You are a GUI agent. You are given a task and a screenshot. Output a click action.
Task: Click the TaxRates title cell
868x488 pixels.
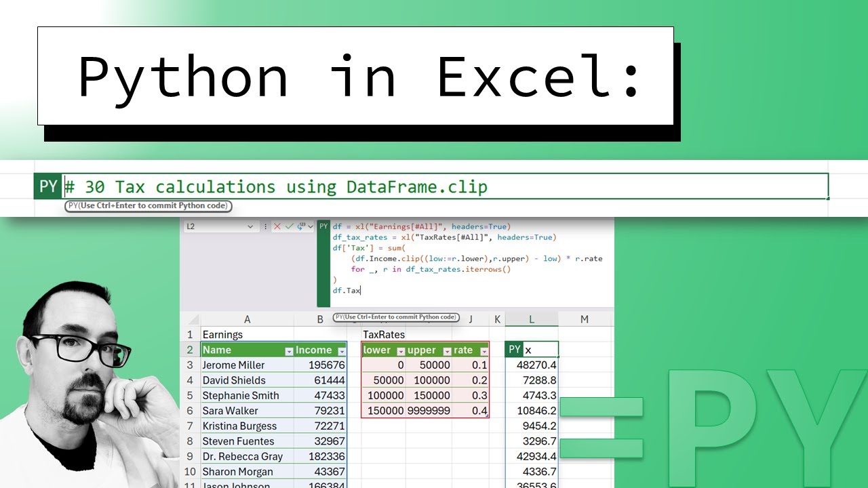384,335
